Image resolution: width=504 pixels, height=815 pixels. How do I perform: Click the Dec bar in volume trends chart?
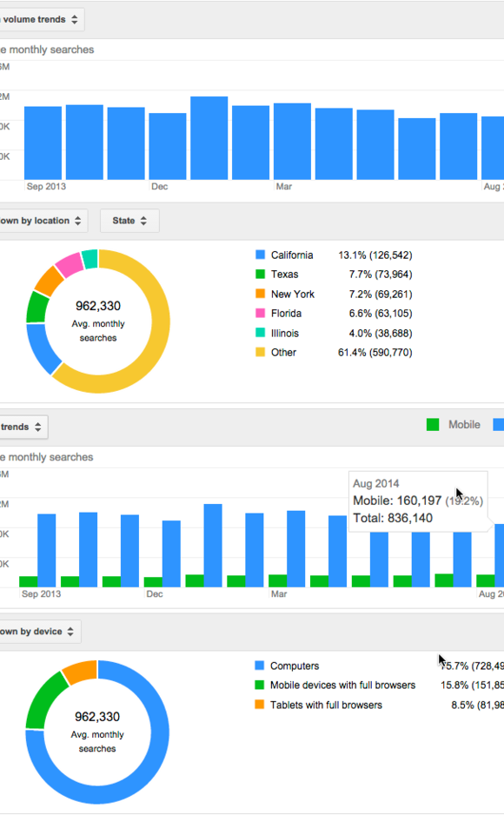click(168, 146)
